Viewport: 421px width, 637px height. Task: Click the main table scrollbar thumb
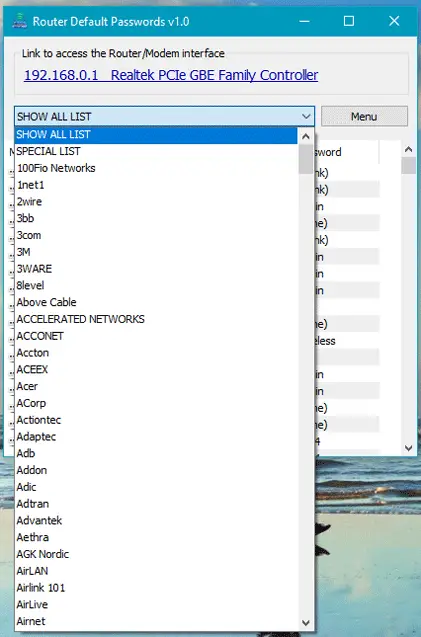409,165
